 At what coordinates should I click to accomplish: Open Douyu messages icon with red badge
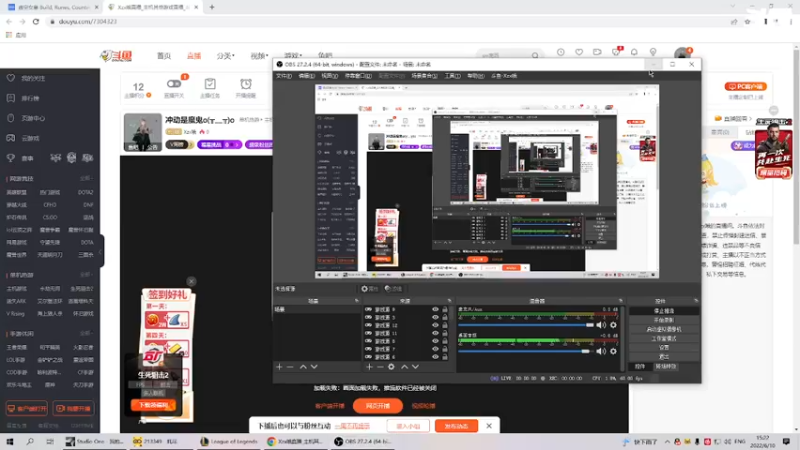616,52
